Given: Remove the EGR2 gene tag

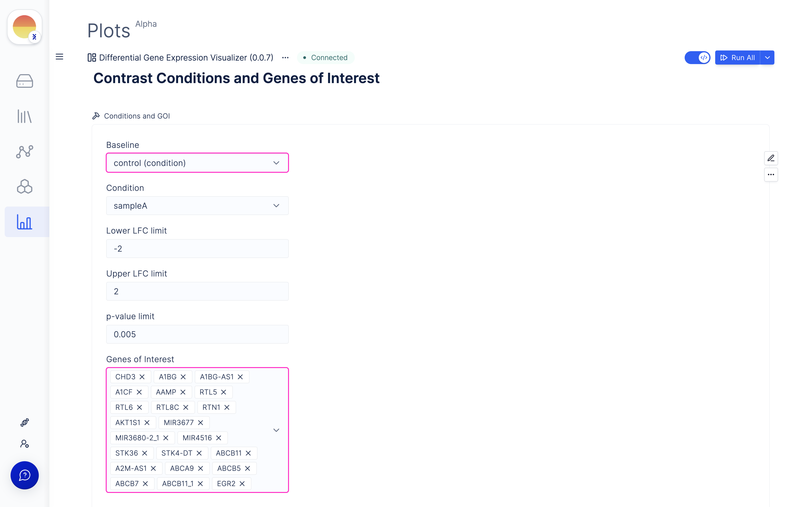Looking at the screenshot, I should pyautogui.click(x=242, y=484).
